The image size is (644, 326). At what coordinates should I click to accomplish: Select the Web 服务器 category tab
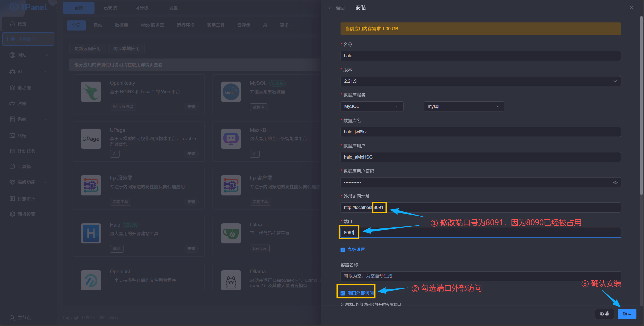(x=152, y=25)
